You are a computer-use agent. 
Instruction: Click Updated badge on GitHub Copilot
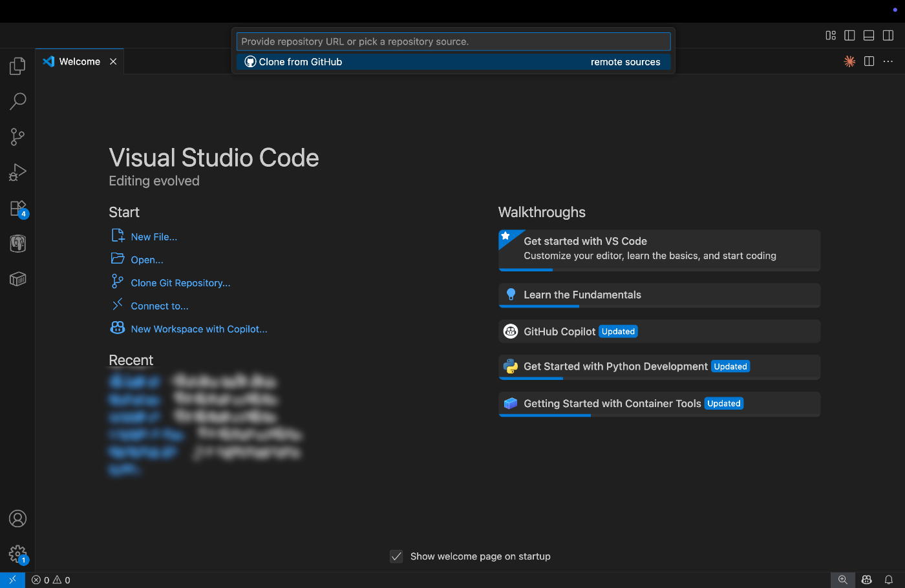pyautogui.click(x=618, y=331)
